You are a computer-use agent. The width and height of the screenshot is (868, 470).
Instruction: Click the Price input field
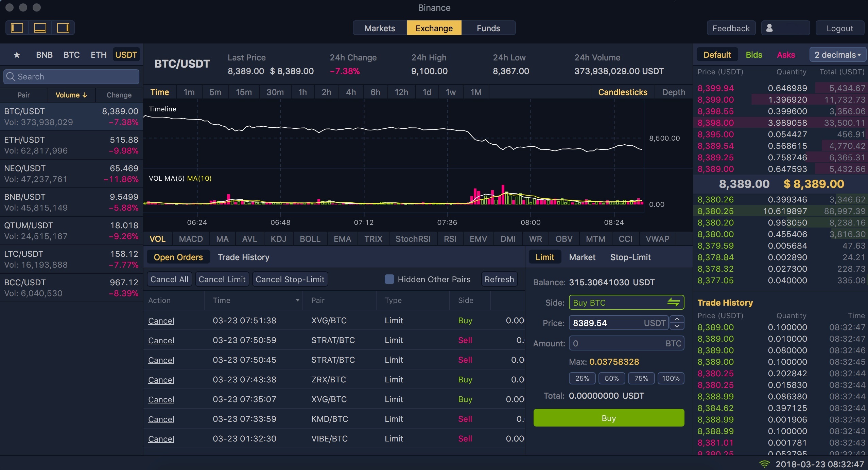click(x=619, y=323)
